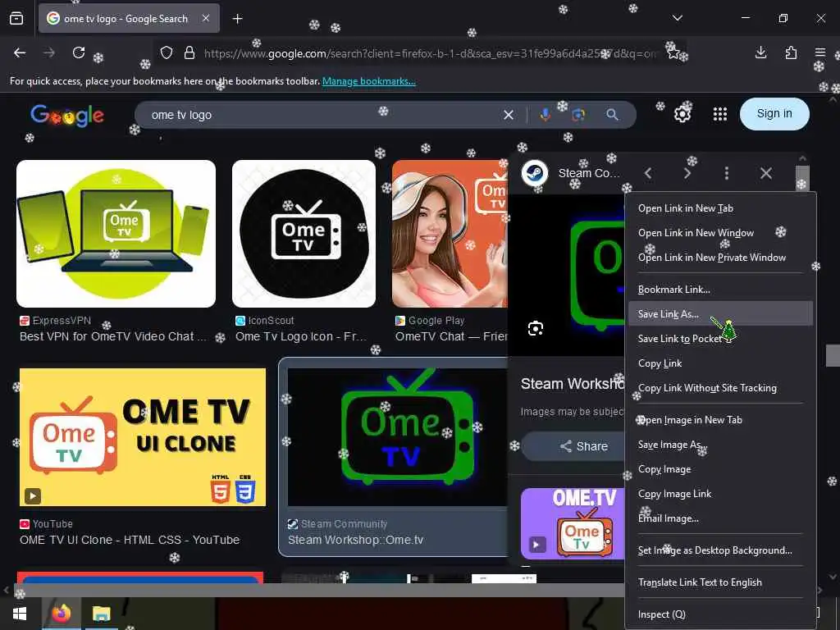Reload the current page

79,52
